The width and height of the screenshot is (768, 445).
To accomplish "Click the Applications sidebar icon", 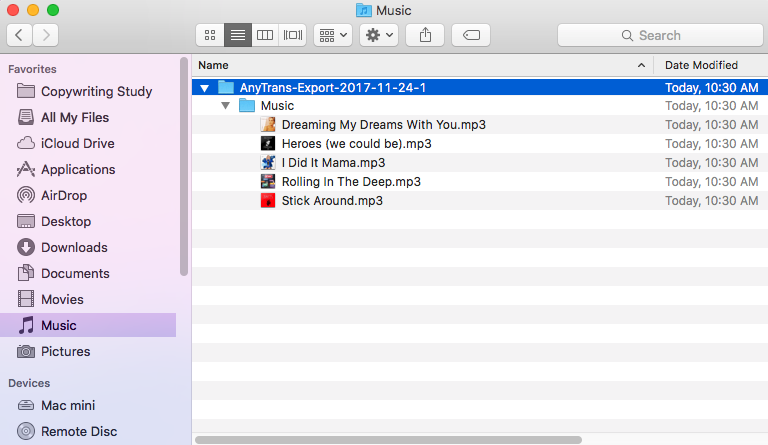I will pyautogui.click(x=26, y=169).
